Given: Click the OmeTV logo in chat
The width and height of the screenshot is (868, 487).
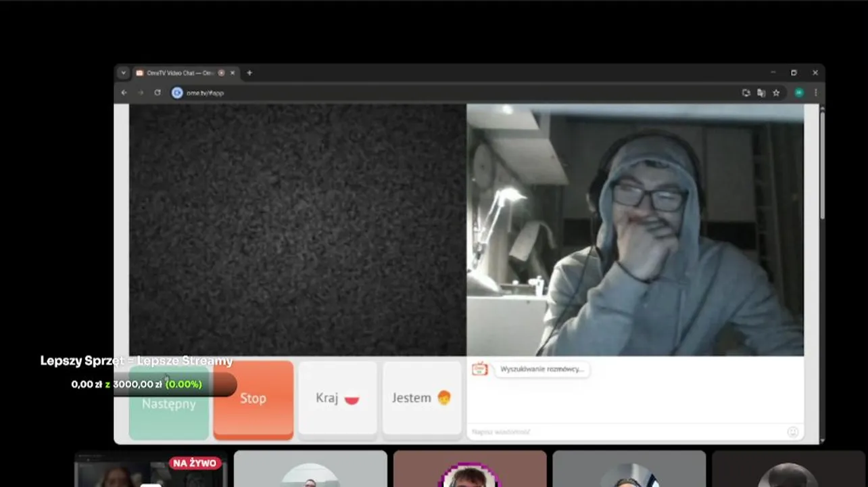Looking at the screenshot, I should pyautogui.click(x=480, y=369).
